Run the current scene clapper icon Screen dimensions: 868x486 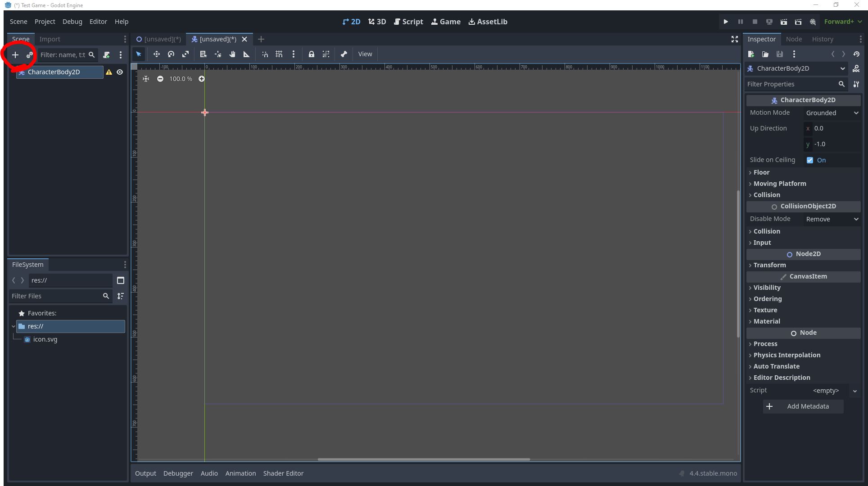784,22
